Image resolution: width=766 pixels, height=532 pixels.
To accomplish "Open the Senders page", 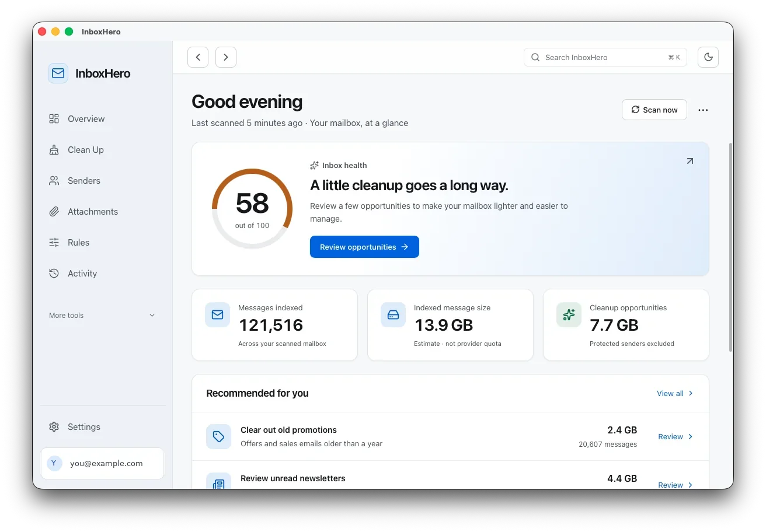I will point(103,181).
